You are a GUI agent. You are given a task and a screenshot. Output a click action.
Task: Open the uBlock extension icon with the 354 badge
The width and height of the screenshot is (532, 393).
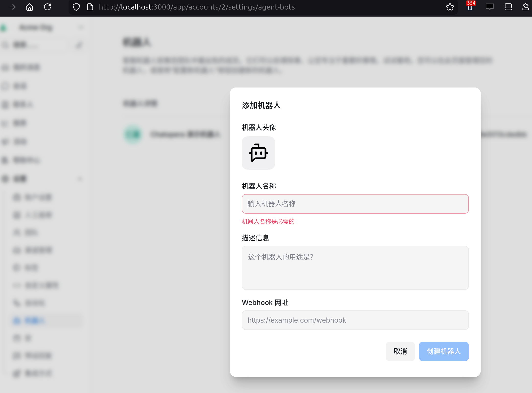point(470,7)
